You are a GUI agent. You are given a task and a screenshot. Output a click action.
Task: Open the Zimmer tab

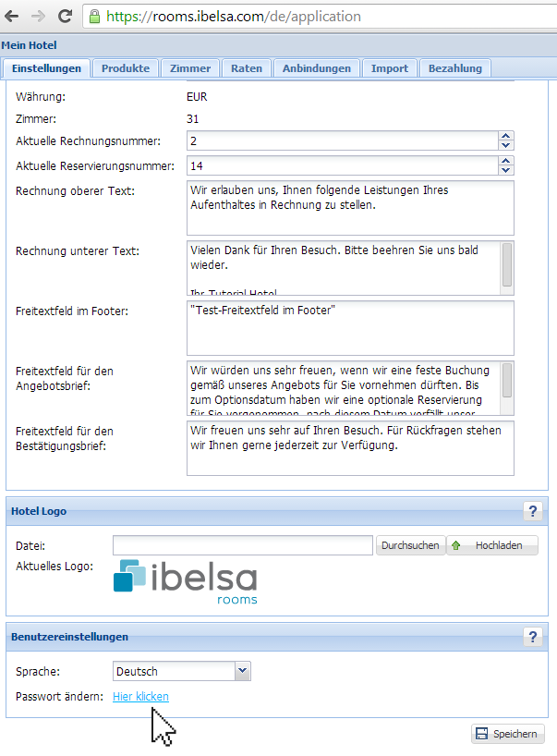[190, 68]
